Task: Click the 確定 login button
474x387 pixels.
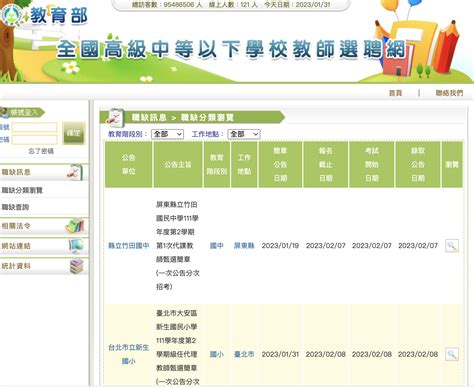Action: [x=74, y=133]
